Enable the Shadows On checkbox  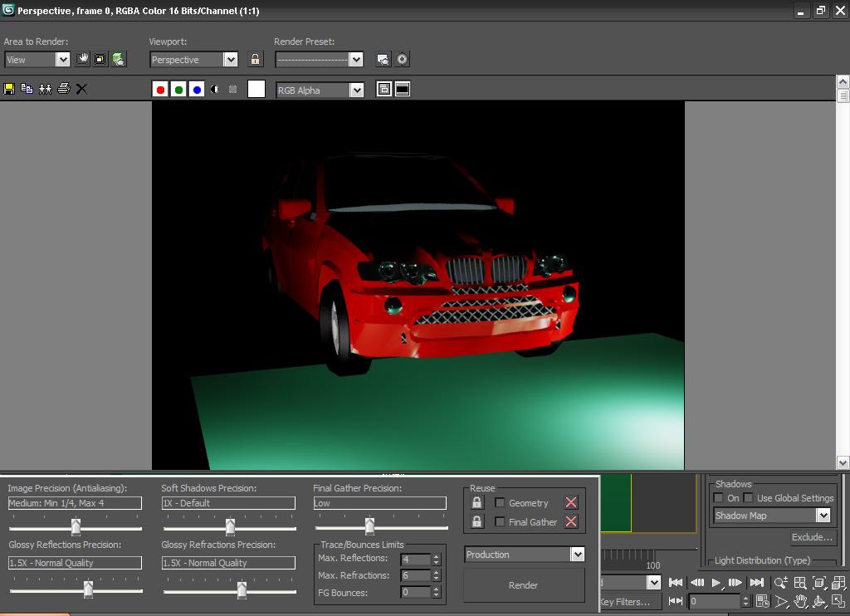(719, 498)
